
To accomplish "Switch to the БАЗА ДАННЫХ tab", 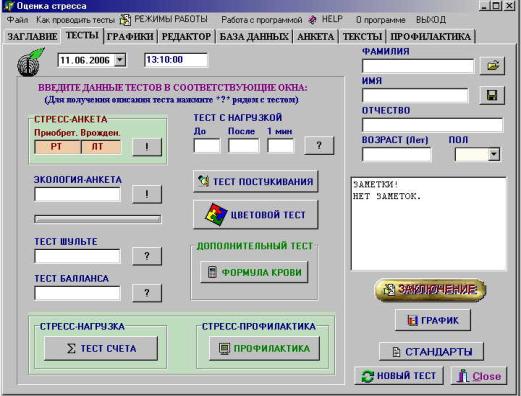I will click(x=254, y=36).
